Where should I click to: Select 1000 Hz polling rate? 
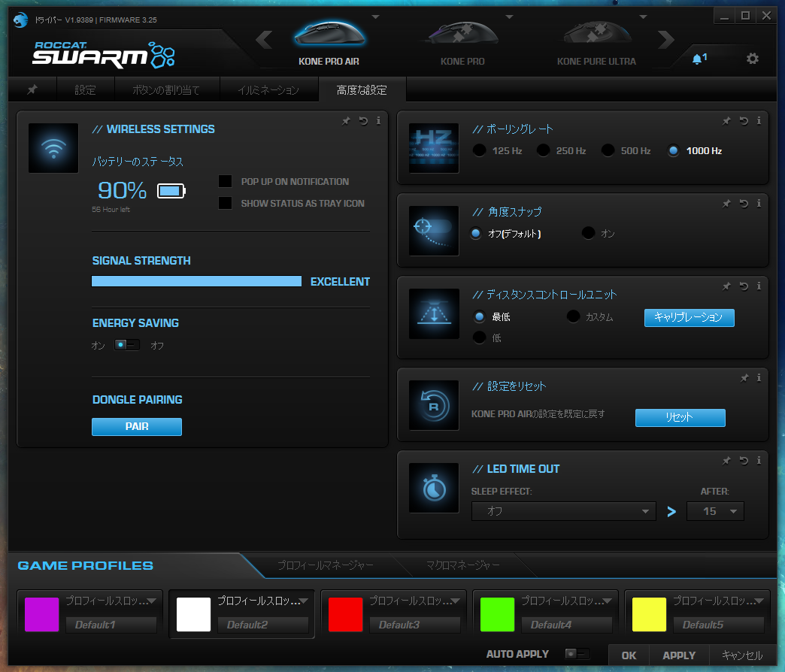674,150
